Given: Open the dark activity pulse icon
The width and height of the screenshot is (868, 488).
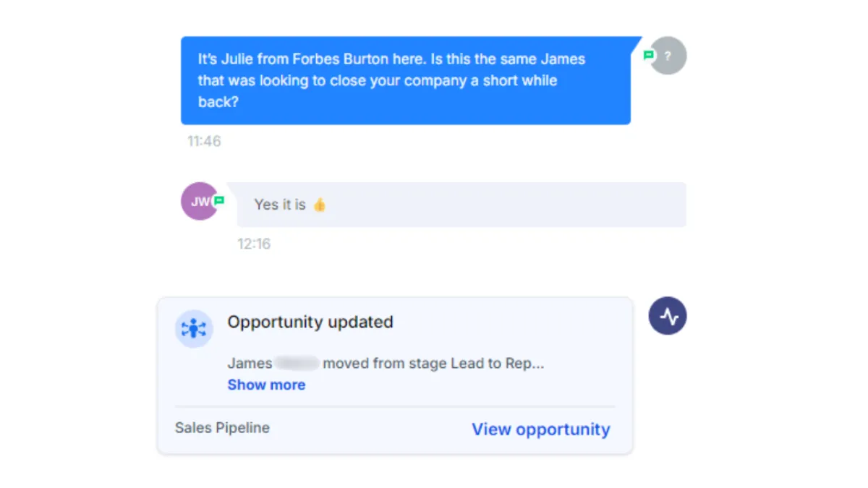Looking at the screenshot, I should coord(668,317).
